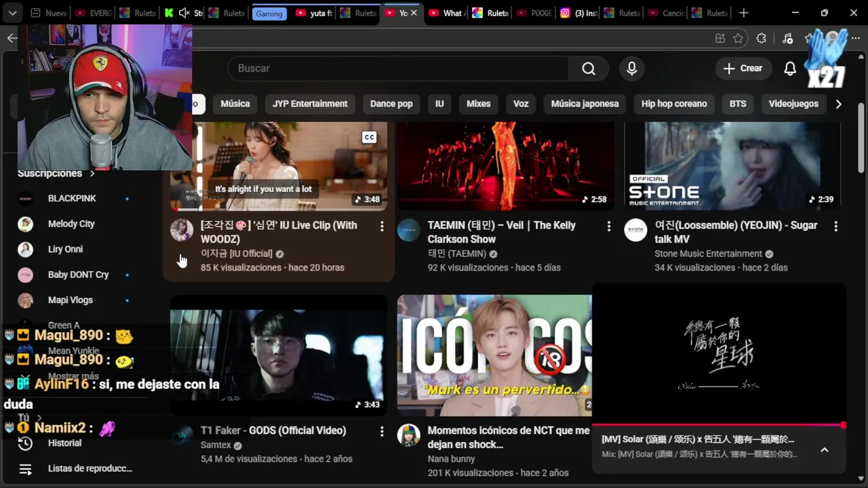The image size is (868, 488).
Task: Open the YouTube notifications bell
Action: (x=790, y=68)
